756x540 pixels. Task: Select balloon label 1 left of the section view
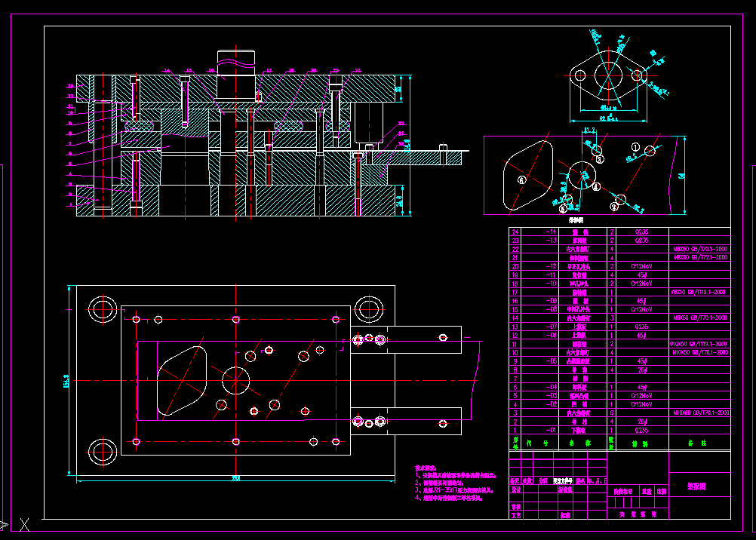[x=70, y=204]
